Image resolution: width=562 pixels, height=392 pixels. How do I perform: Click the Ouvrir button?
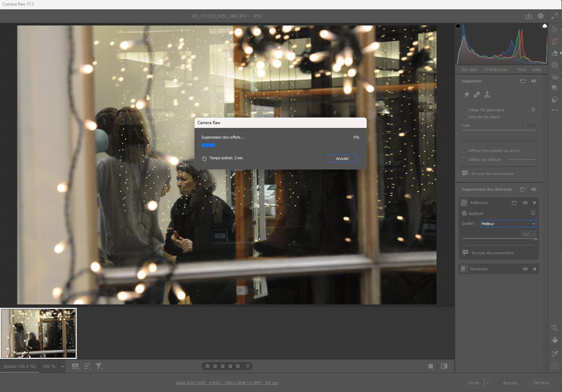473,383
